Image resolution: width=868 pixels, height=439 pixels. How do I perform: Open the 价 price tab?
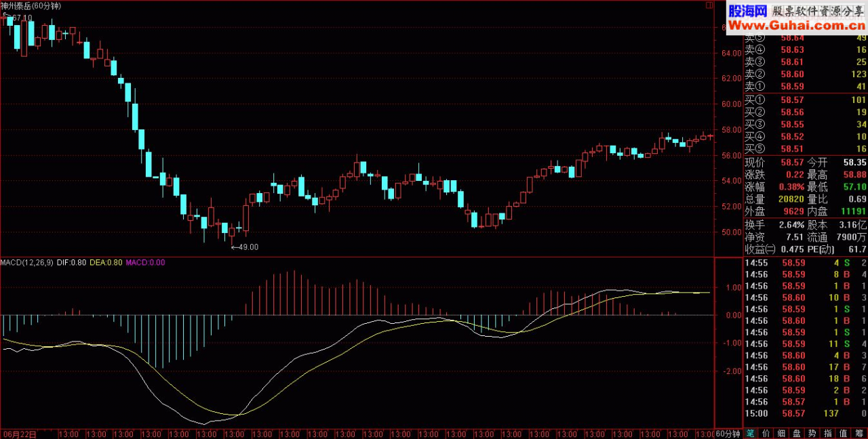[x=766, y=434]
